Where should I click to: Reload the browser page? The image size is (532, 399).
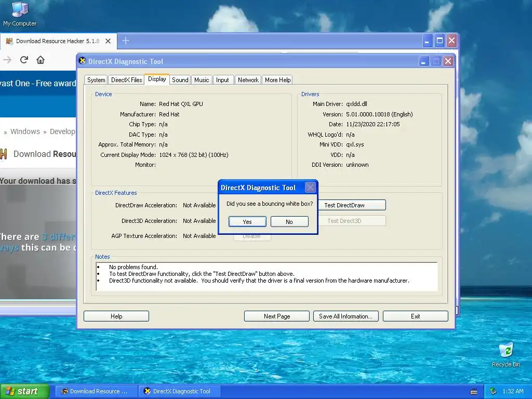click(x=24, y=60)
